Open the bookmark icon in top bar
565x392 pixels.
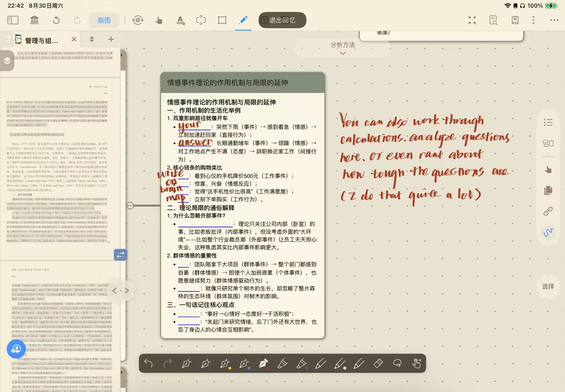point(515,20)
